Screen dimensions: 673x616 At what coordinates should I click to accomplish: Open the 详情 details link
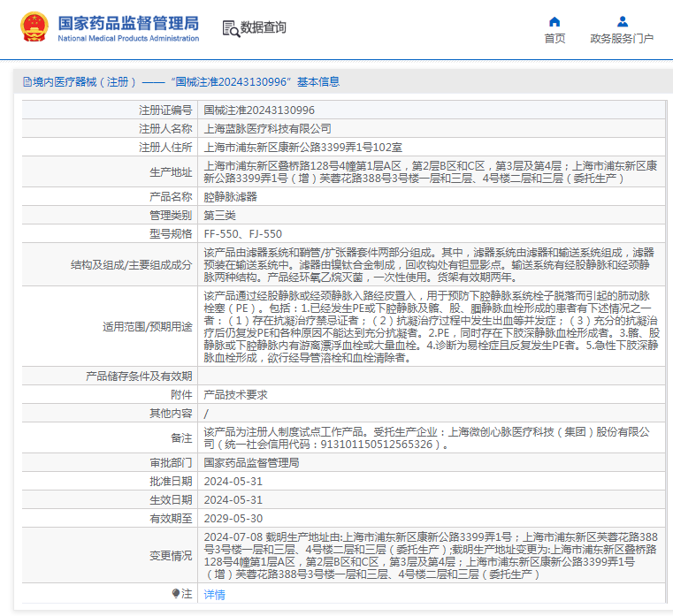point(214,594)
